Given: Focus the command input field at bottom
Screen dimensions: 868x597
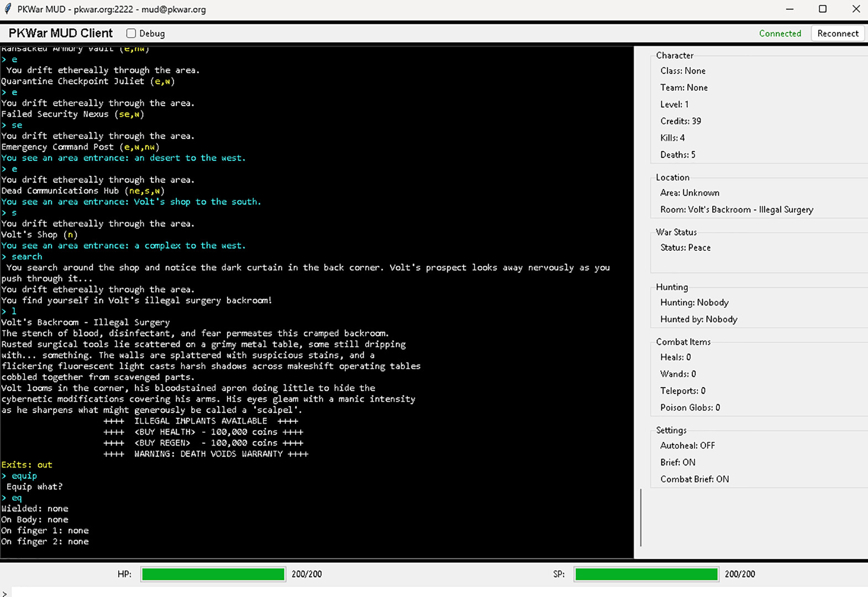Looking at the screenshot, I should point(431,592).
